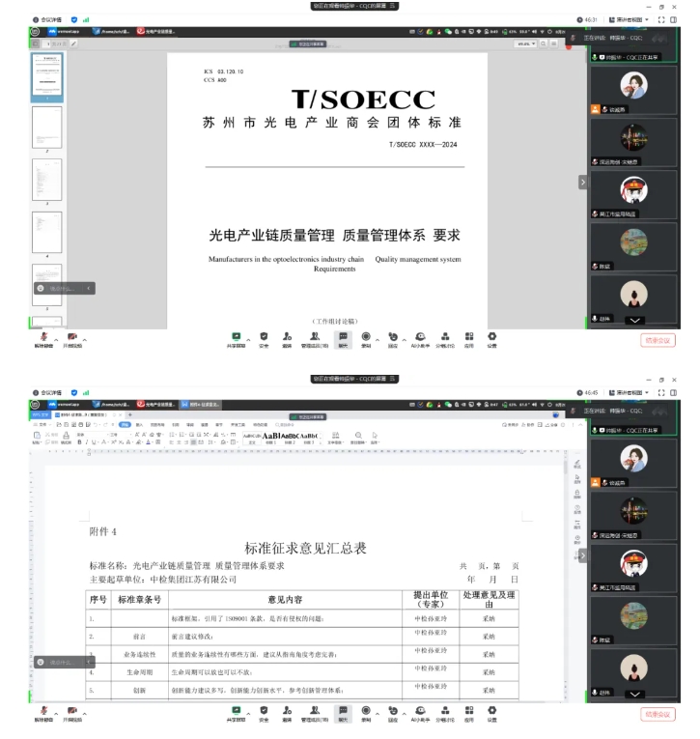Open settings gear in upper meeting toolbar
This screenshot has height=739, width=700.
pyautogui.click(x=491, y=336)
